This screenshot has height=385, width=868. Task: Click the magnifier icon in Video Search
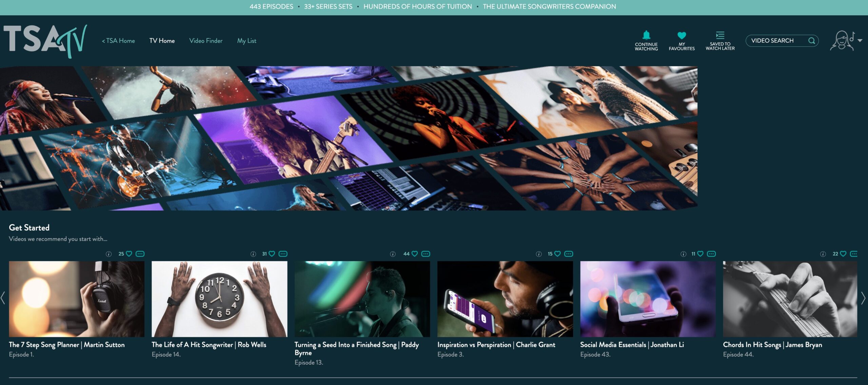point(811,41)
